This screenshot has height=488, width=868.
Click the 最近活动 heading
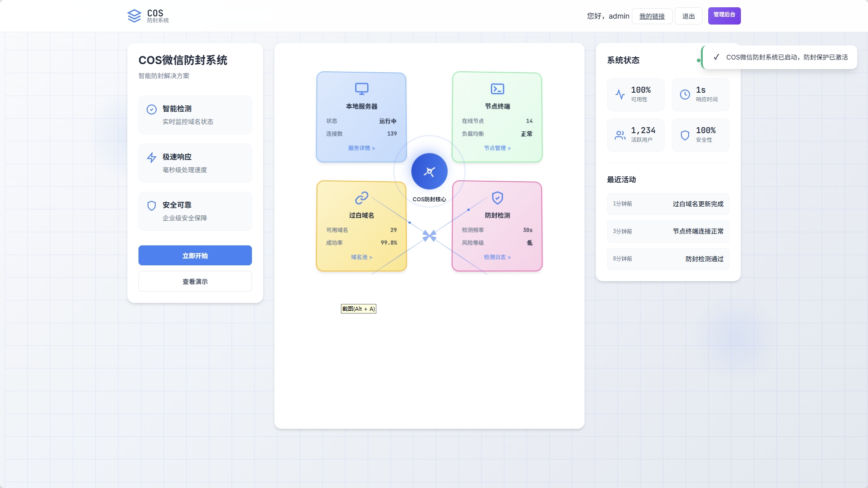click(x=621, y=179)
